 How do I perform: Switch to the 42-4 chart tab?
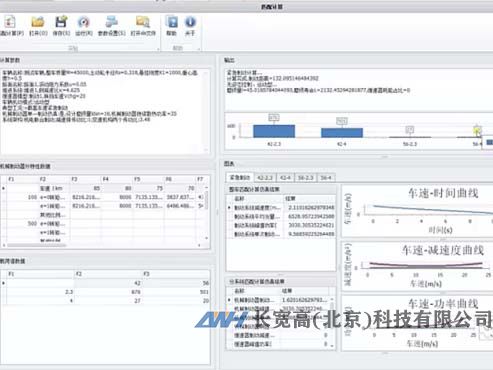(x=285, y=178)
